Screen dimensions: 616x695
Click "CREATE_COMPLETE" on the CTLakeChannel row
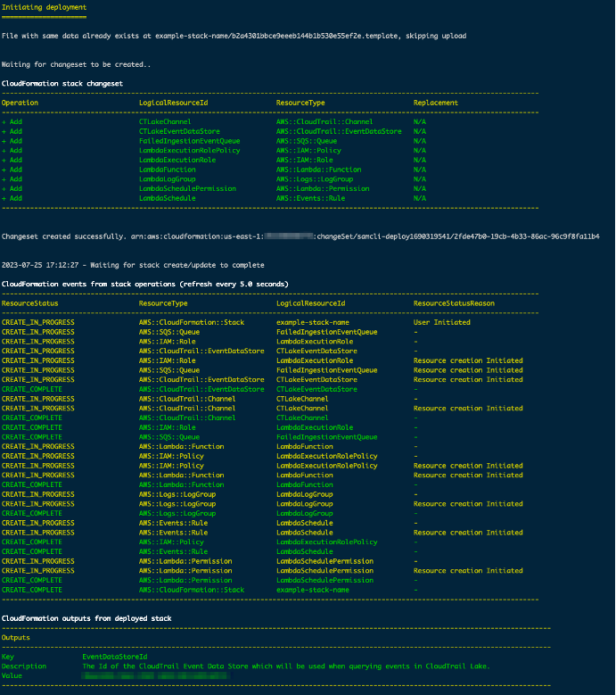pos(32,418)
